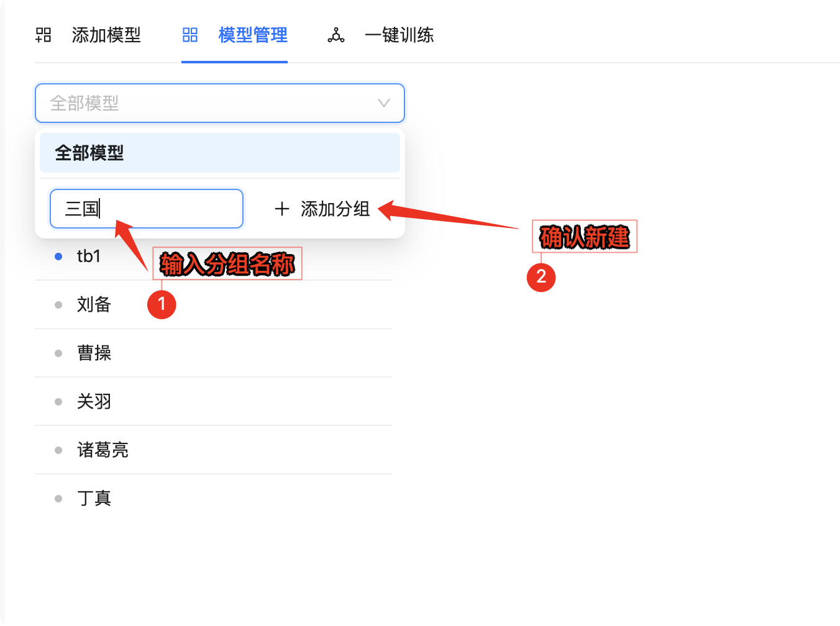Select the 刘备 model row

(x=214, y=304)
